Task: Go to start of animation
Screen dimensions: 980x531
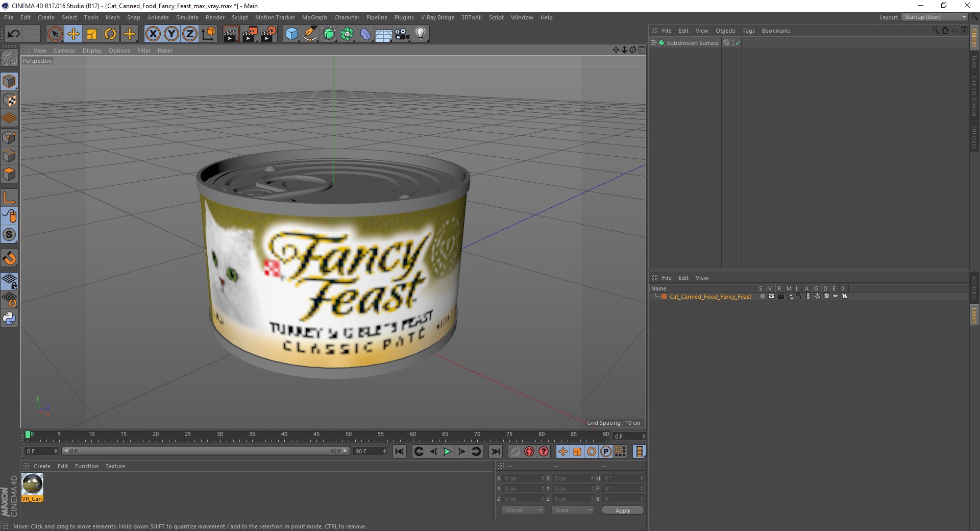Action: (x=400, y=451)
